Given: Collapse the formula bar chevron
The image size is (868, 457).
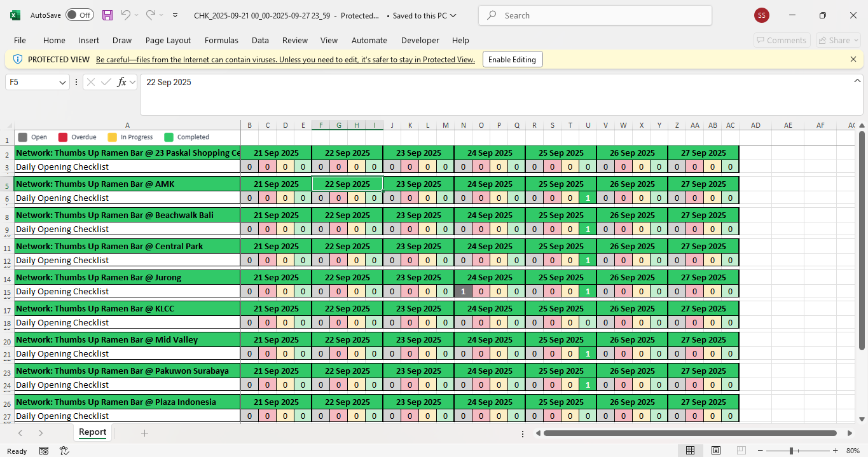Looking at the screenshot, I should [857, 81].
